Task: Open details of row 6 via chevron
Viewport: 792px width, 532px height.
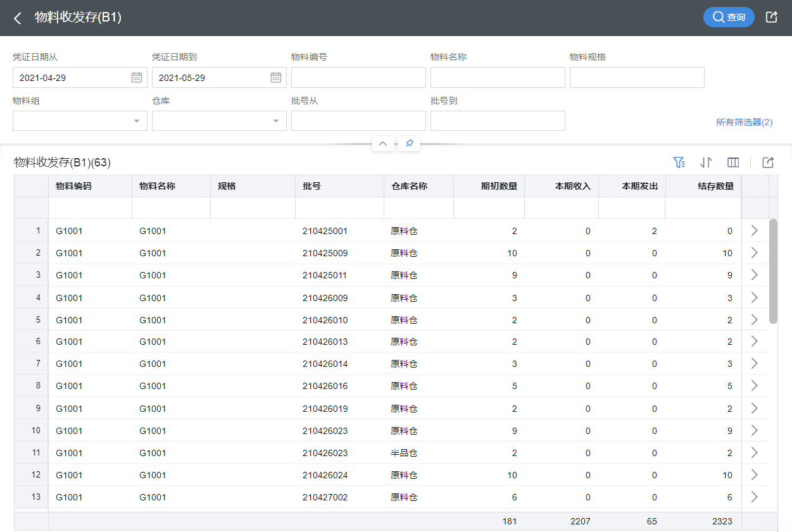Action: (x=754, y=342)
